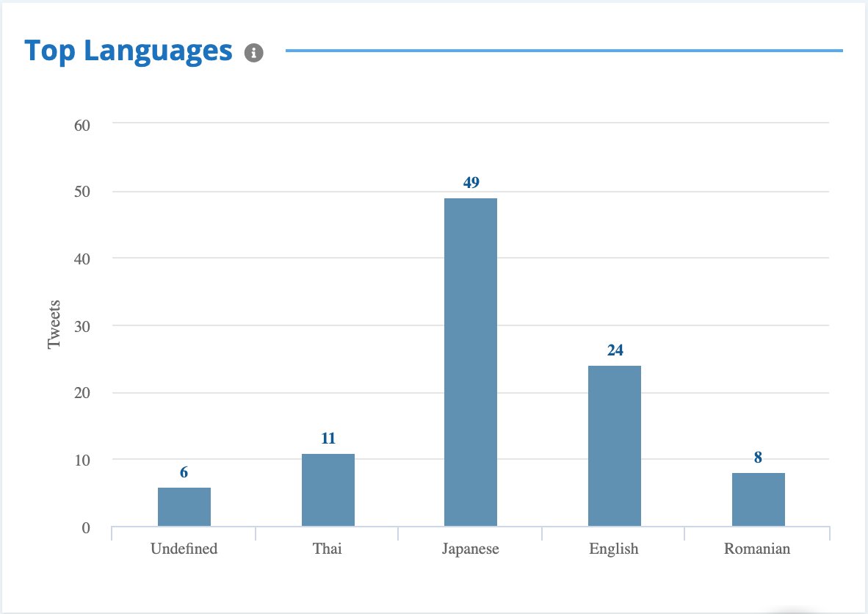Select the English language bar

pos(615,446)
